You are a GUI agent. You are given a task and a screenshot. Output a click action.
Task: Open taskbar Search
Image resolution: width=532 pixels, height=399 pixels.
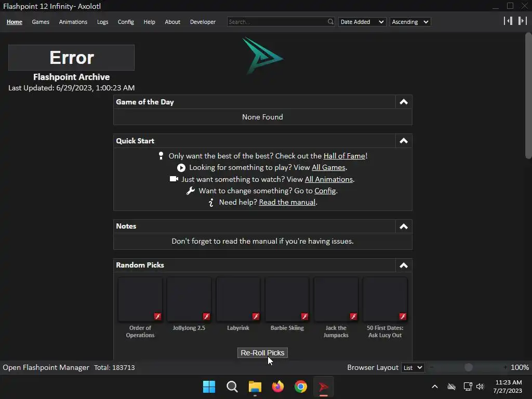(x=232, y=387)
